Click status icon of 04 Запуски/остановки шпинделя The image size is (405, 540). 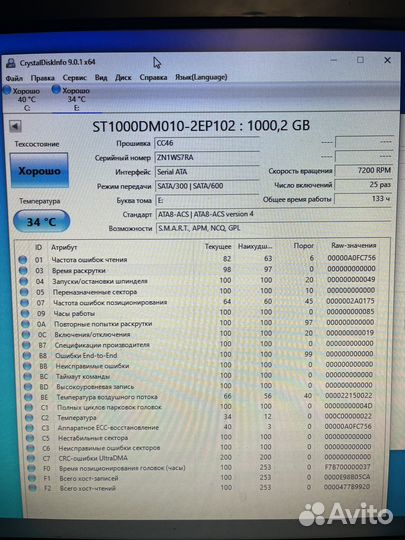coord(23,281)
